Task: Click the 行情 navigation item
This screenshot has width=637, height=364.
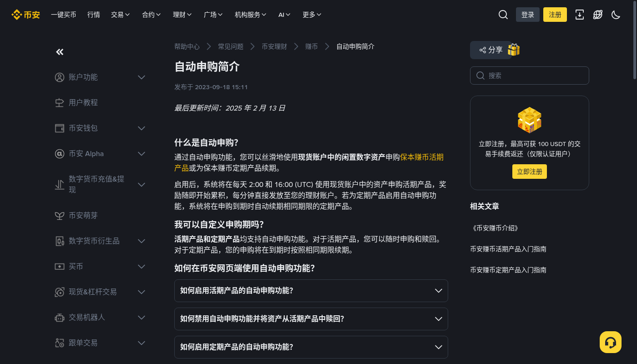Action: 94,15
